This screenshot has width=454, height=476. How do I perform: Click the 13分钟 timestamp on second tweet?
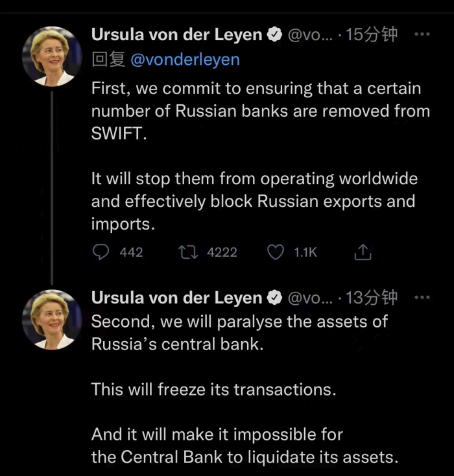[372, 298]
